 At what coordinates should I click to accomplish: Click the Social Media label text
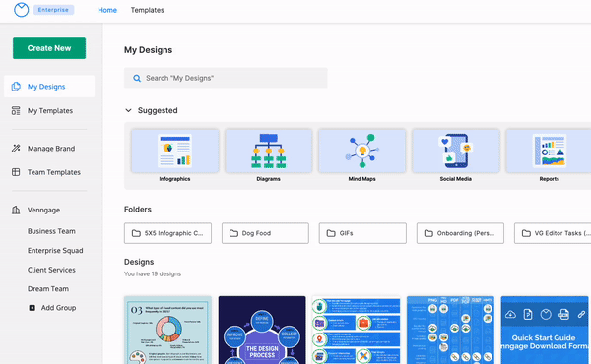point(456,179)
